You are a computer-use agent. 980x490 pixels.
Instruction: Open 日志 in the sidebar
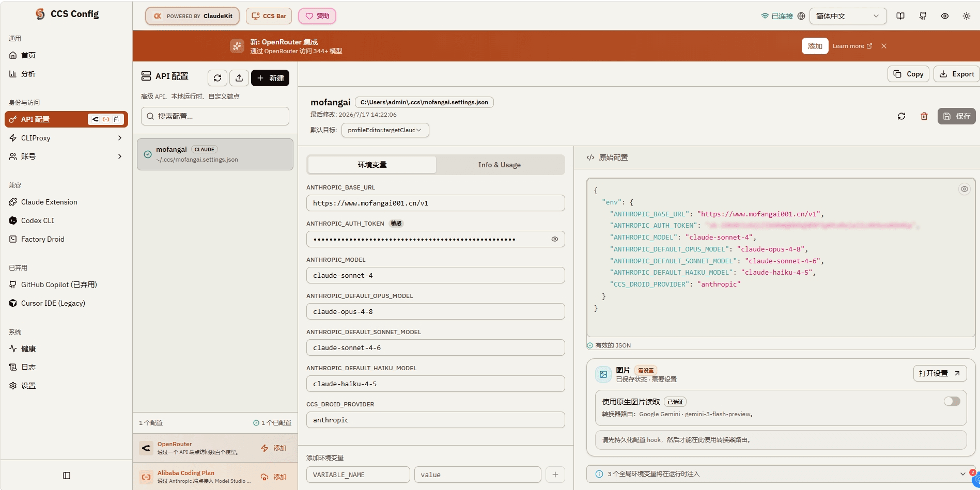click(66, 367)
